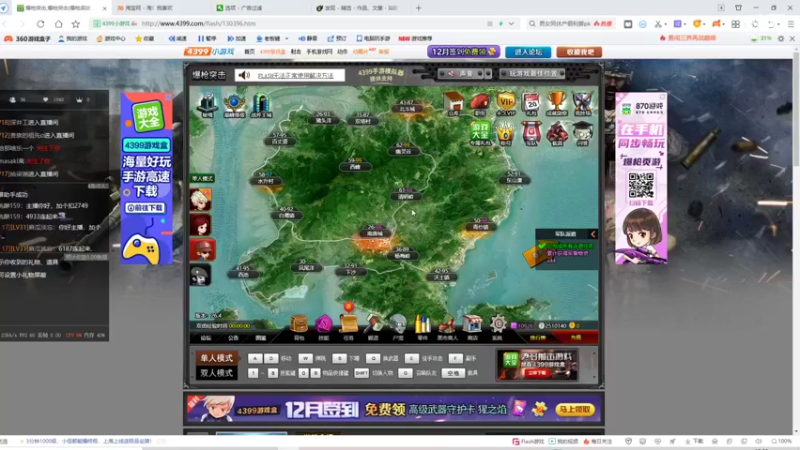Open the system gear (系统) icon

click(x=497, y=324)
